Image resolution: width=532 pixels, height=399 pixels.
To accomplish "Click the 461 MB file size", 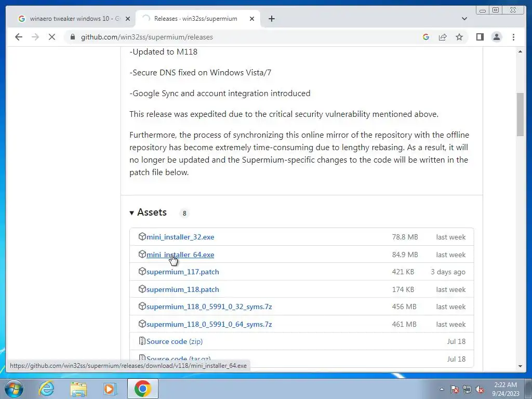I will point(404,324).
